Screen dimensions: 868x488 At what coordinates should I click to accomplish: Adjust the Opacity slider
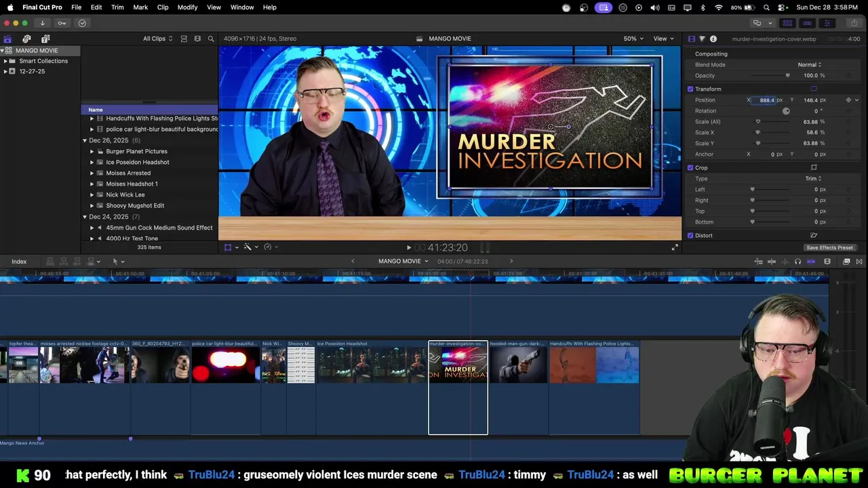click(x=771, y=76)
